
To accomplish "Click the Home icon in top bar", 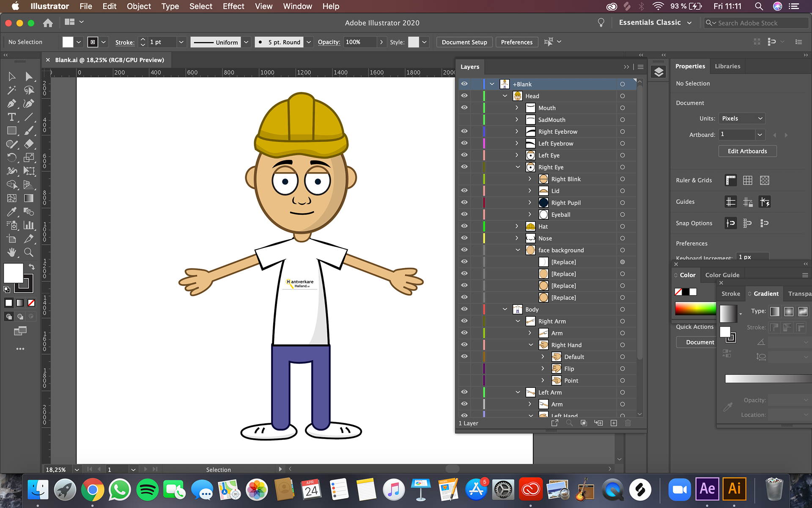I will [48, 23].
